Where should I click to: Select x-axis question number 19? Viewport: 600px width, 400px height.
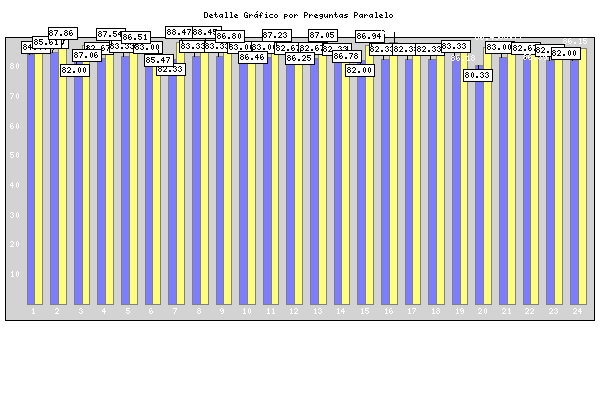click(459, 311)
